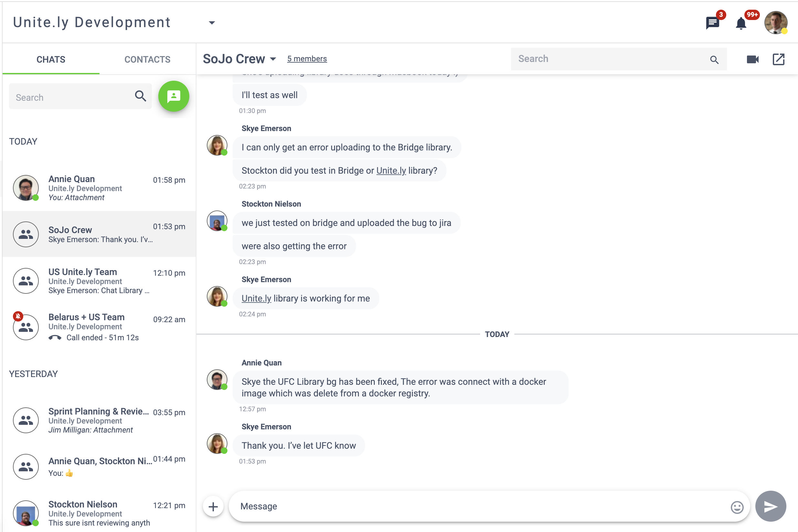Click Annie Quan's UFC Library fixed message
The height and width of the screenshot is (532, 798).
tap(400, 387)
